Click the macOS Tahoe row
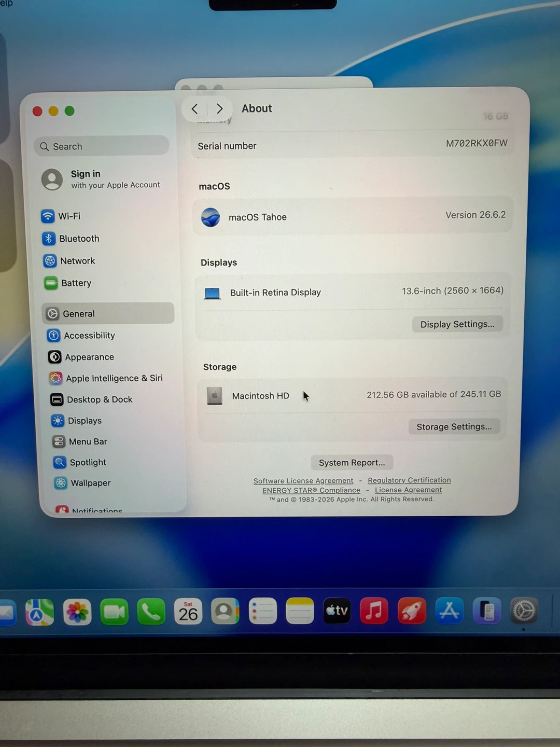 tap(353, 216)
